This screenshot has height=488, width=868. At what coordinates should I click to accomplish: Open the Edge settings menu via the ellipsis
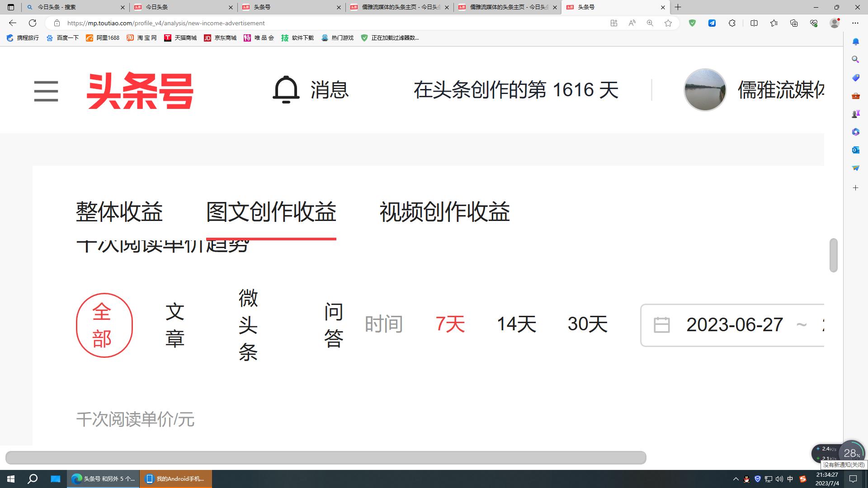[855, 23]
